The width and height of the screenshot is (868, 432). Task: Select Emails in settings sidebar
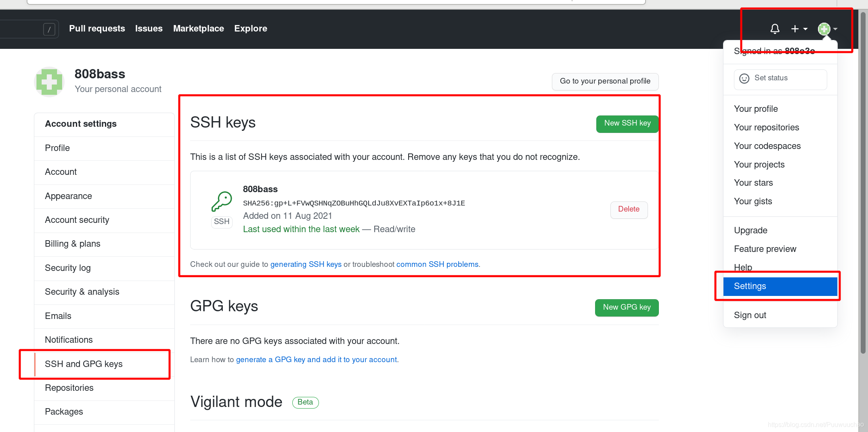[105, 316]
